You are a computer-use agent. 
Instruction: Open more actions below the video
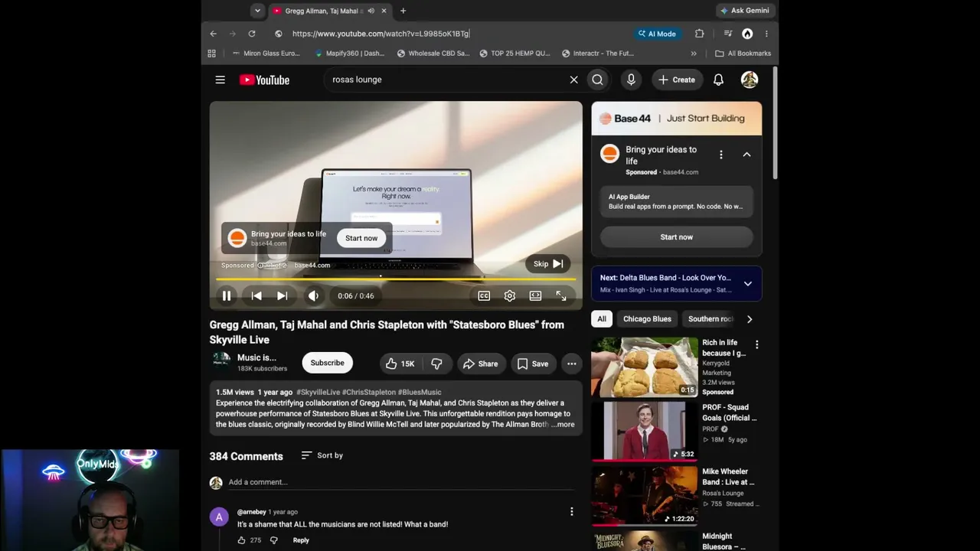click(571, 364)
